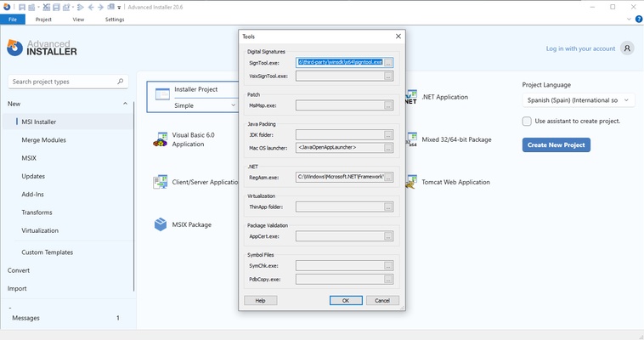644x340 pixels.
Task: Click the Advanced Installer logo
Action: tap(42, 48)
